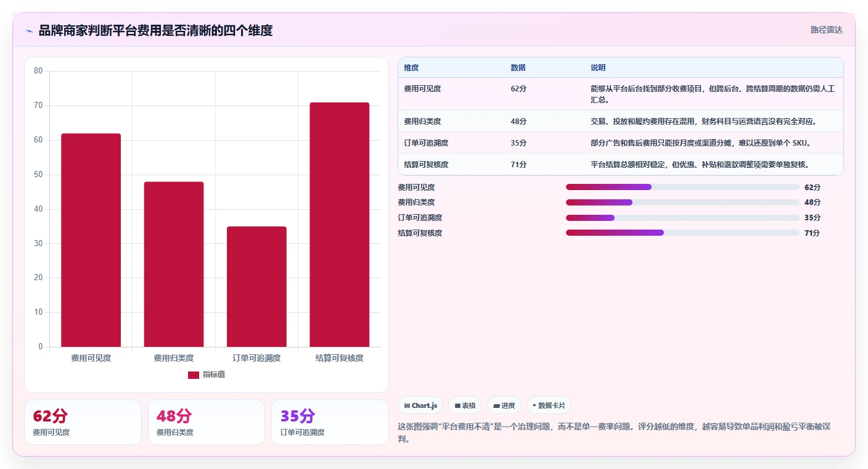Click the 说明 column header

pos(598,68)
